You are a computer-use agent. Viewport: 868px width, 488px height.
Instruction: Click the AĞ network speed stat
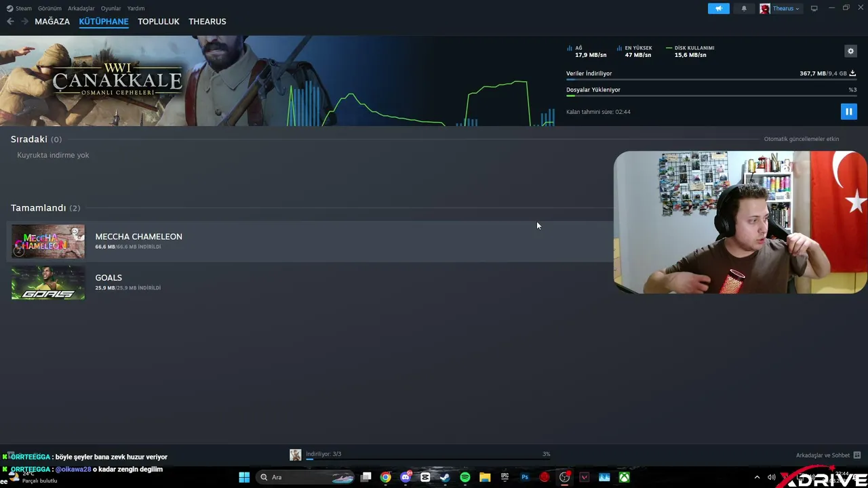coord(587,52)
